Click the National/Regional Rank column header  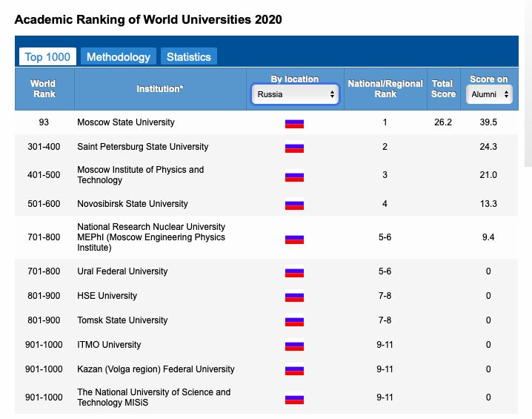pos(385,89)
